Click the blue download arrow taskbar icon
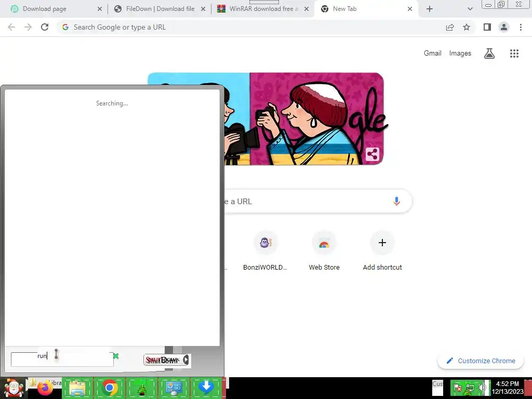The image size is (532, 399). tap(206, 388)
